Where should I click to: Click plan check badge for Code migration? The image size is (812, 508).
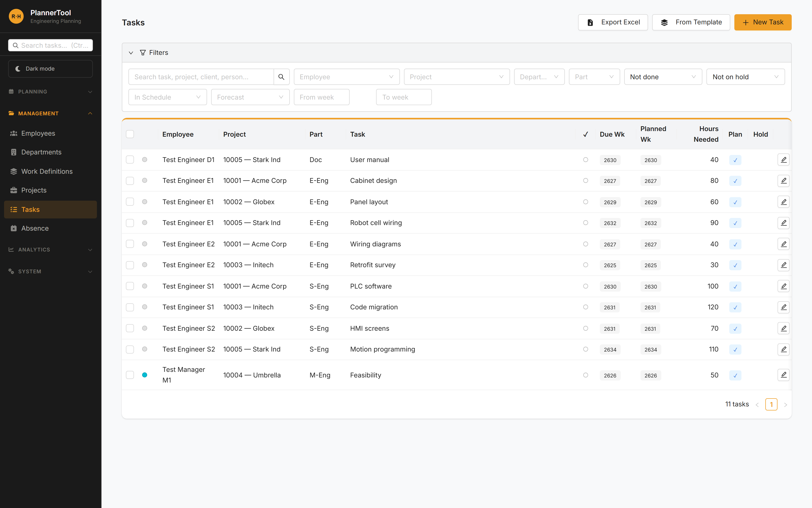tap(735, 307)
